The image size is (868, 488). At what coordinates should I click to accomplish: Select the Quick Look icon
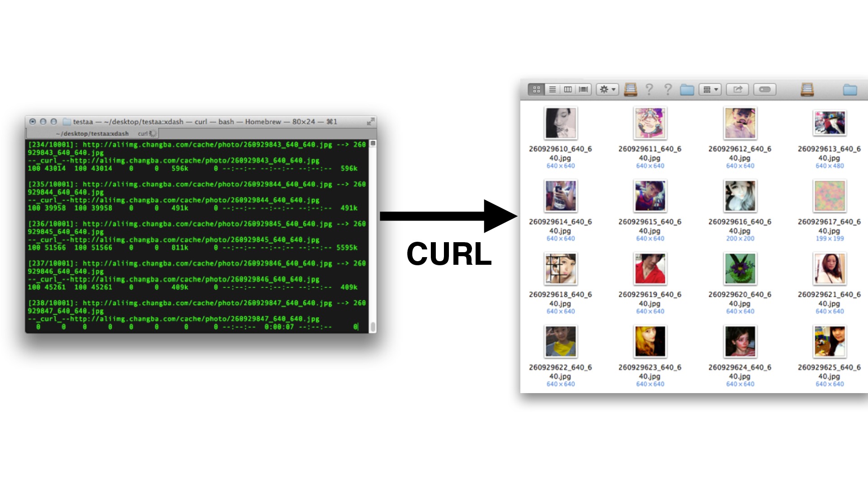coord(766,90)
